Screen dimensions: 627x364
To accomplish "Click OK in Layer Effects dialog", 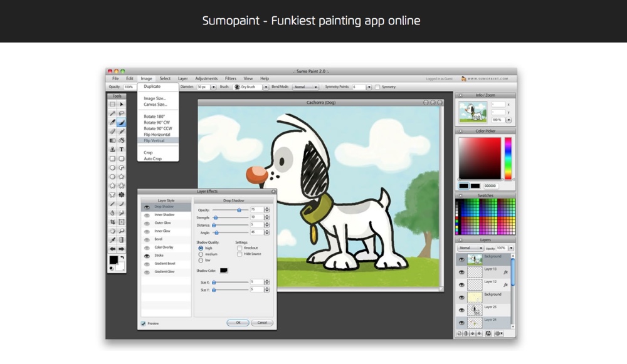I will point(238,323).
